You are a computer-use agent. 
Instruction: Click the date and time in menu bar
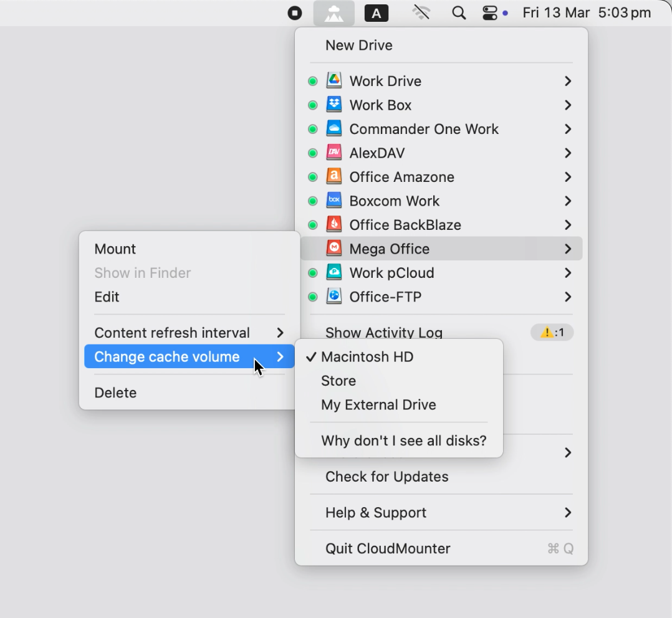(587, 13)
